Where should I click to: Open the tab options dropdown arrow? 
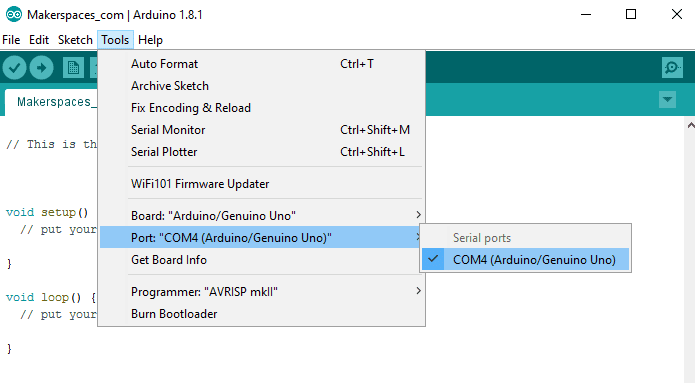click(x=668, y=100)
